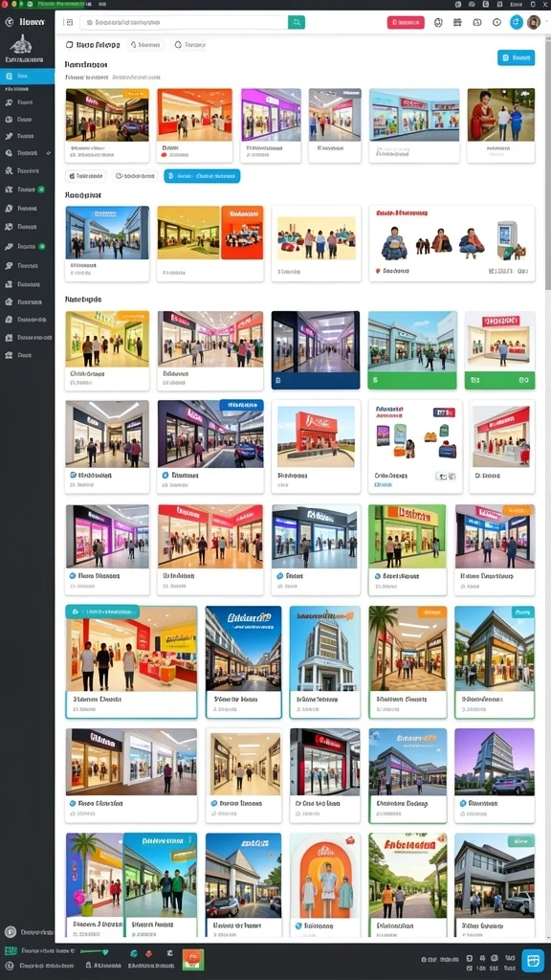Expand the sidebar item with the chevron arrow
Viewport: 551px width, 980px height.
coord(27,152)
